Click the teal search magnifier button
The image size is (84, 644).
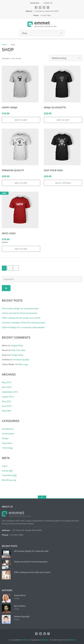pos(6,288)
